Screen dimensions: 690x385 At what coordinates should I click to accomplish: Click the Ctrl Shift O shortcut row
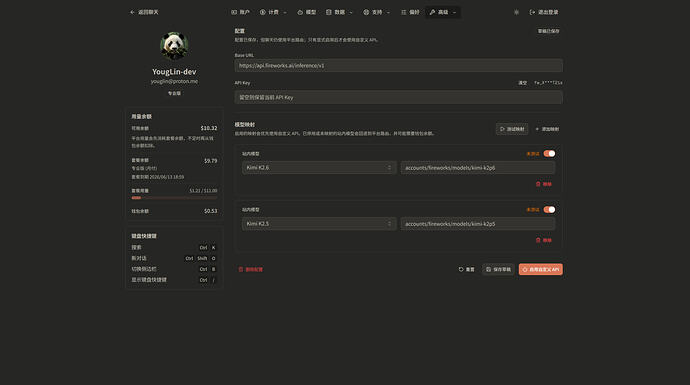[174, 258]
